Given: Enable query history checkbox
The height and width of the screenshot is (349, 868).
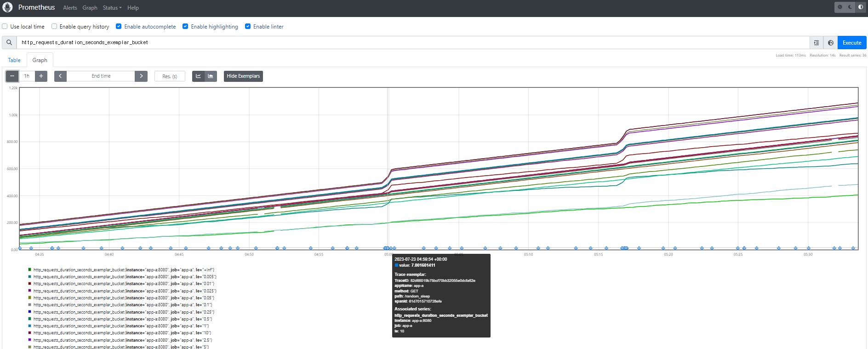Looking at the screenshot, I should tap(54, 26).
